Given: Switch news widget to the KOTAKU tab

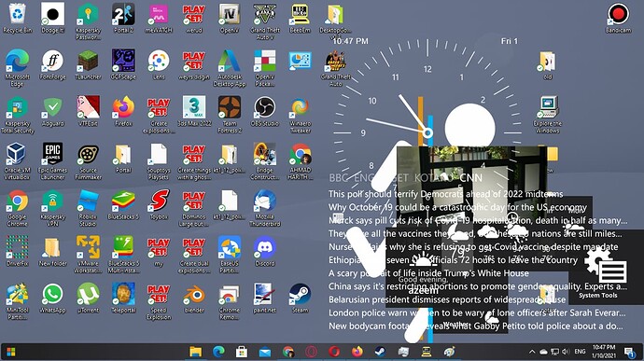Looking at the screenshot, I should click(434, 178).
